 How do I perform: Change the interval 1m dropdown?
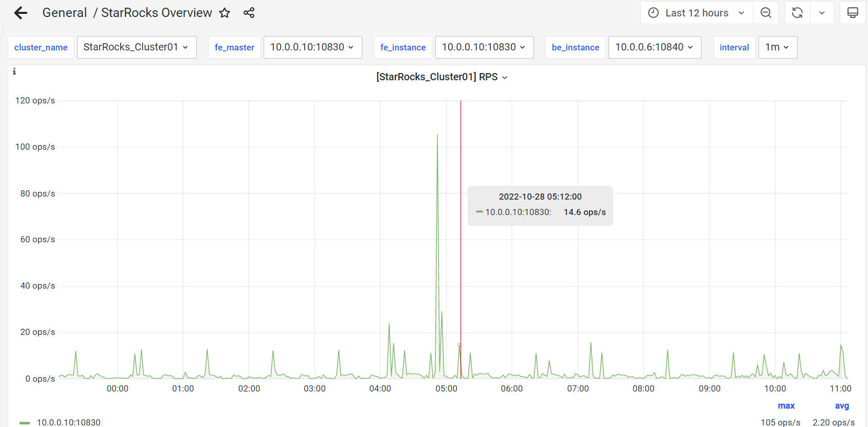click(x=777, y=47)
